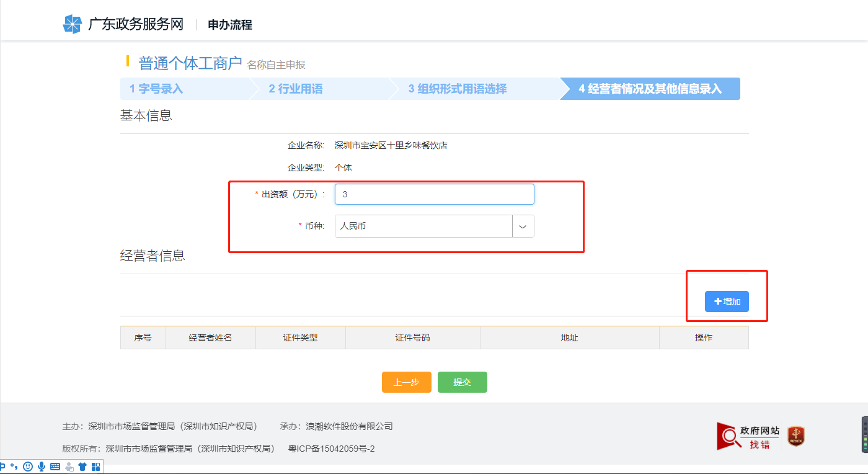Click the IME punctuation mode icon
This screenshot has width=868, height=474.
[14, 466]
